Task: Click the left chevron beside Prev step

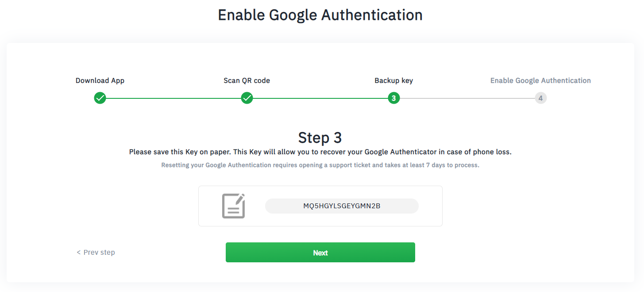Action: [79, 253]
